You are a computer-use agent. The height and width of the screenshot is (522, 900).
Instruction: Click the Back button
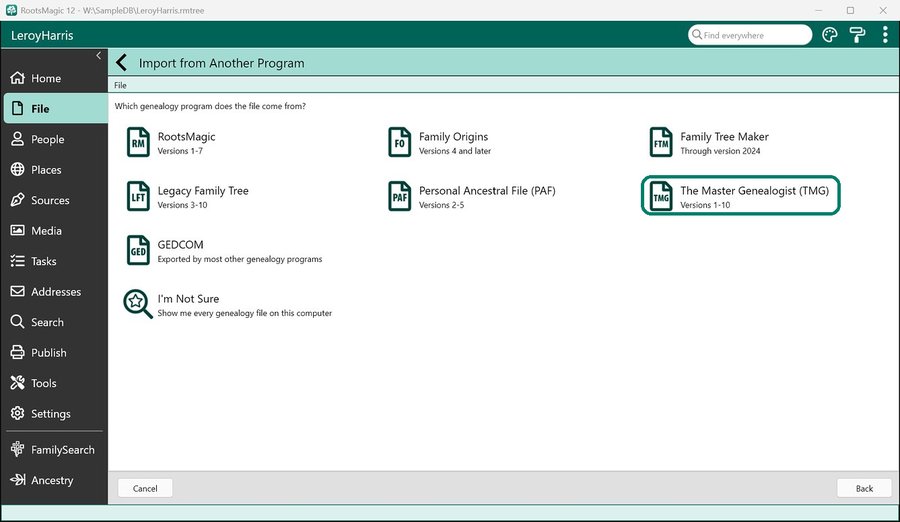pyautogui.click(x=864, y=488)
